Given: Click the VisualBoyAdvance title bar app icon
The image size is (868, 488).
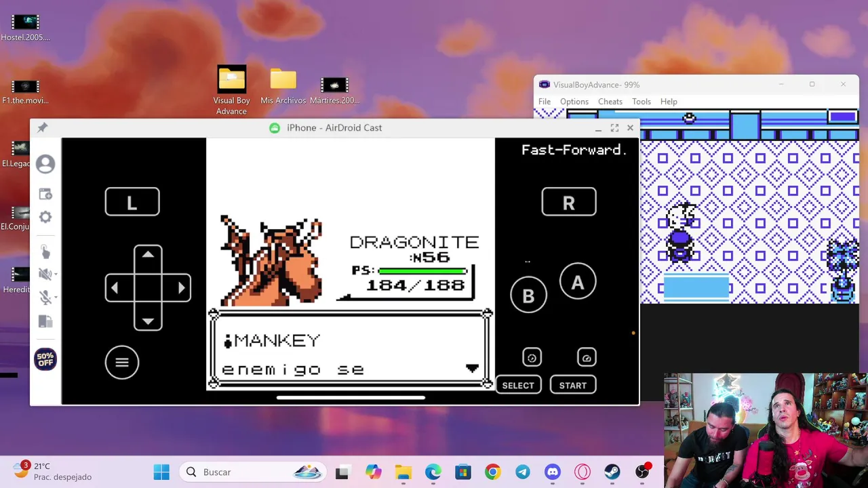Looking at the screenshot, I should pyautogui.click(x=544, y=85).
